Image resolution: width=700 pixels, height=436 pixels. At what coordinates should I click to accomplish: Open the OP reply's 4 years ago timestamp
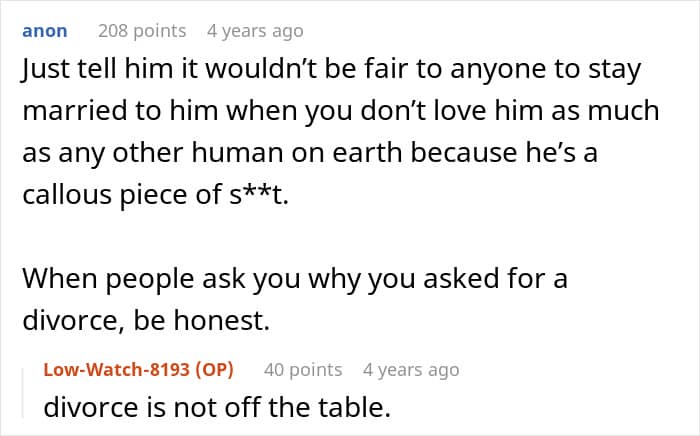click(x=411, y=370)
